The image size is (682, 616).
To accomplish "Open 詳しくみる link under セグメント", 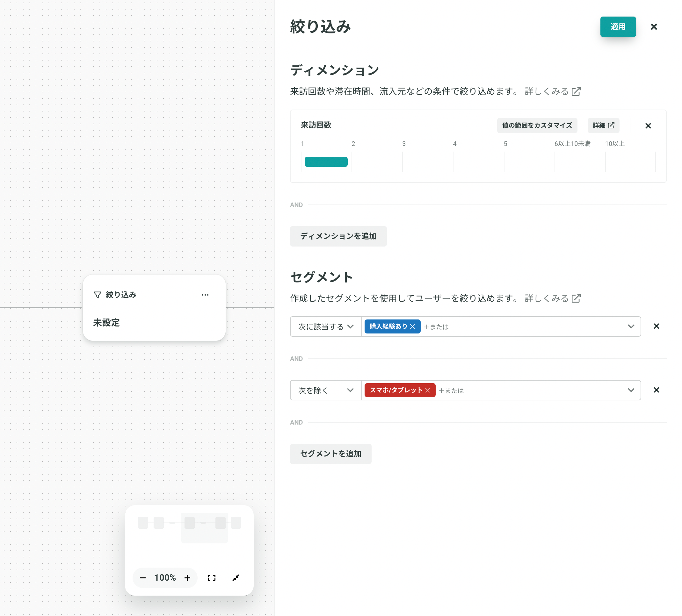I will coord(552,298).
